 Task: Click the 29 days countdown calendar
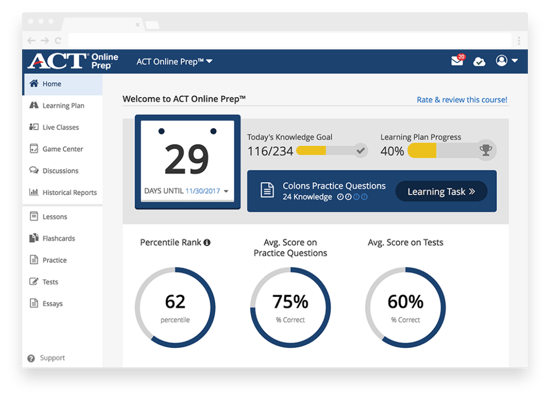[188, 162]
